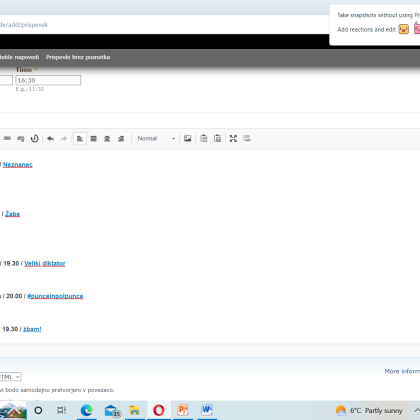Screen dimensions: 420x420
Task: Click the undo arrow in editor toolbar
Action: coord(51,138)
